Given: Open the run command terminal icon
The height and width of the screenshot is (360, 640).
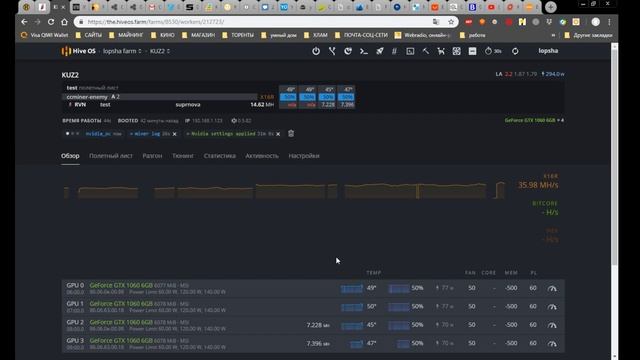Looking at the screenshot, I should coord(364,51).
